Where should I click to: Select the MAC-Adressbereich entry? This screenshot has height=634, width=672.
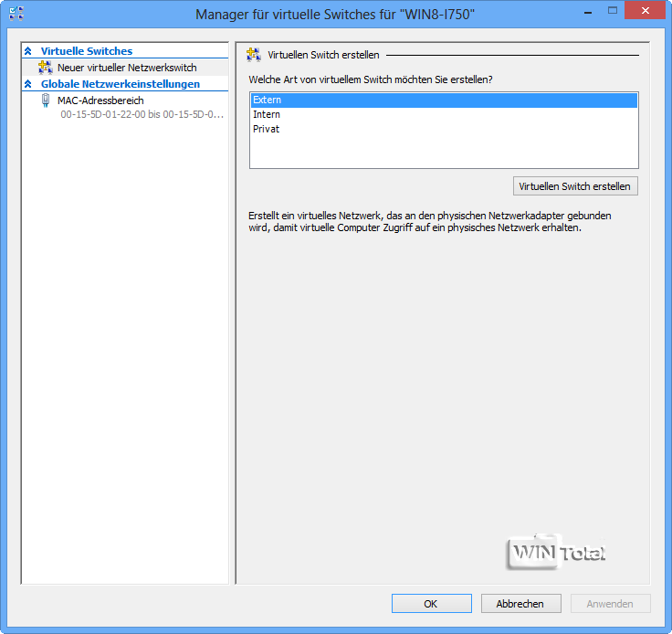coord(100,100)
